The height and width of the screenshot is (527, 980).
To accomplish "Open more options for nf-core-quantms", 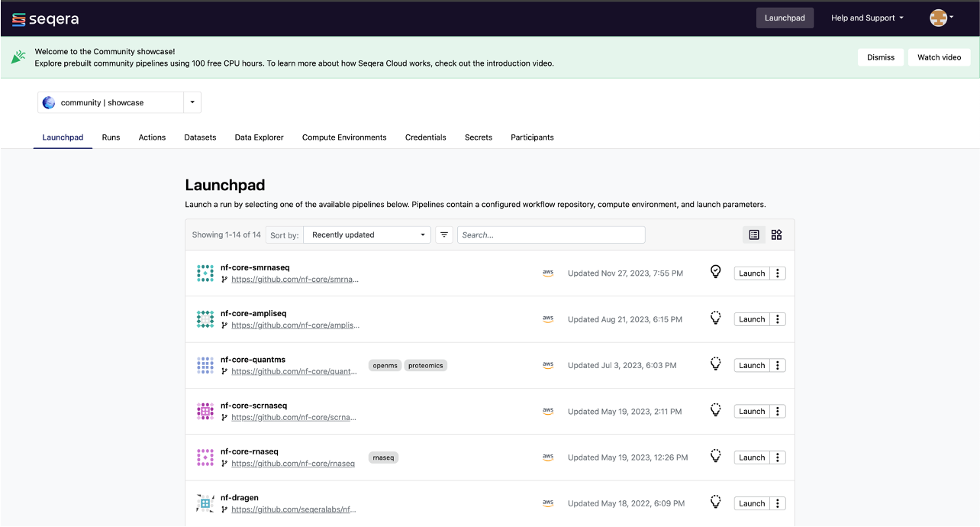I will coord(778,365).
